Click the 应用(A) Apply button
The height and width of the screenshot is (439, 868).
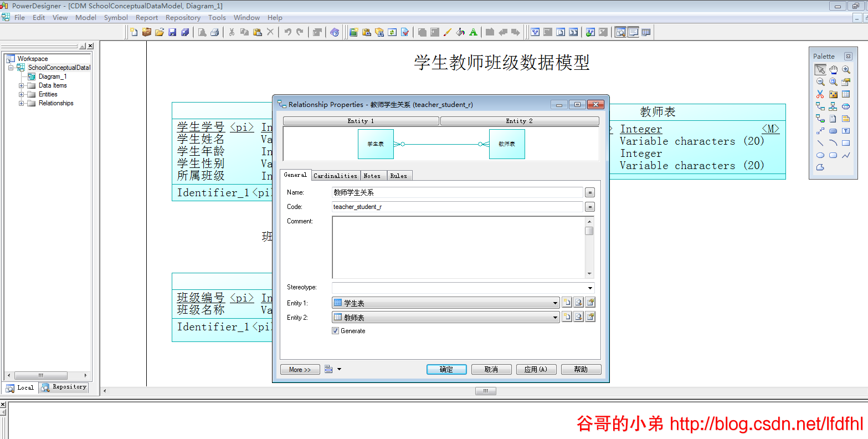pos(536,369)
